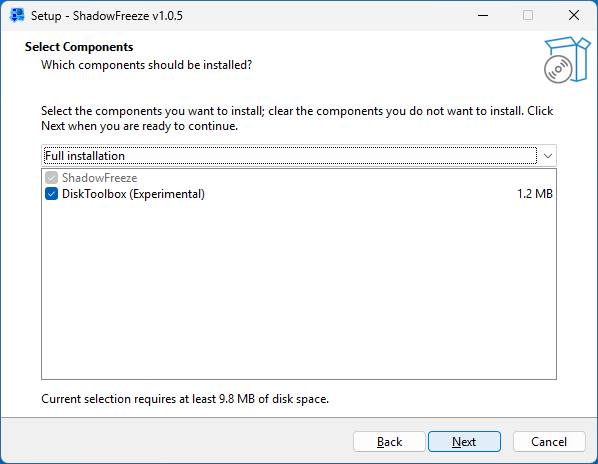Click the 1.2 MB size text
Image resolution: width=598 pixels, height=464 pixels.
click(535, 194)
